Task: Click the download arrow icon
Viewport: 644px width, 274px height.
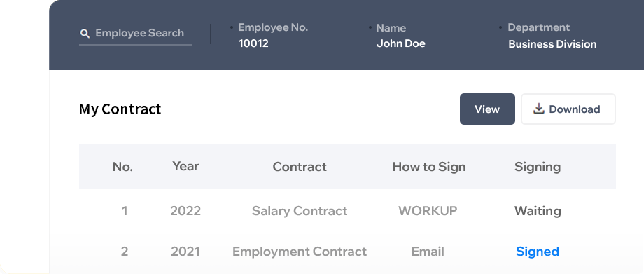Action: (x=538, y=109)
